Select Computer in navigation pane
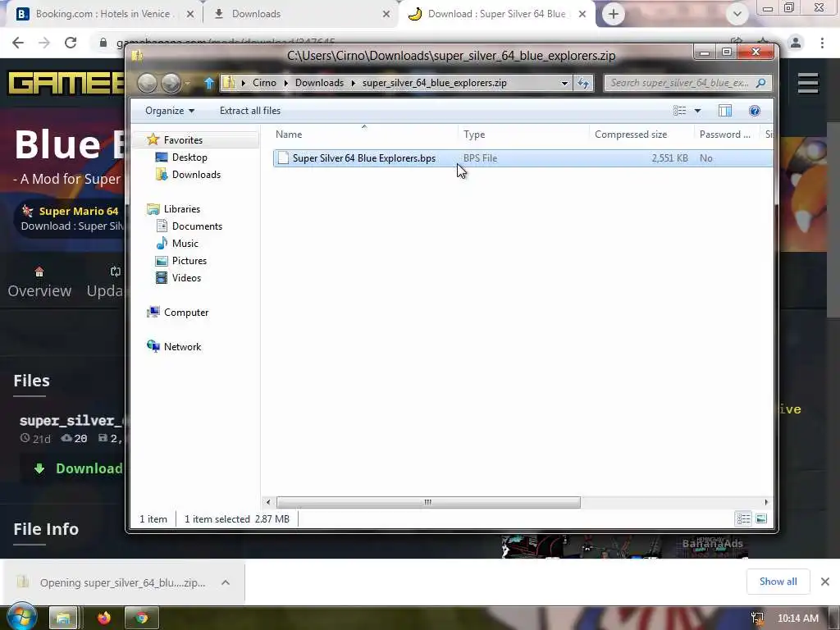Image resolution: width=840 pixels, height=630 pixels. pos(186,313)
